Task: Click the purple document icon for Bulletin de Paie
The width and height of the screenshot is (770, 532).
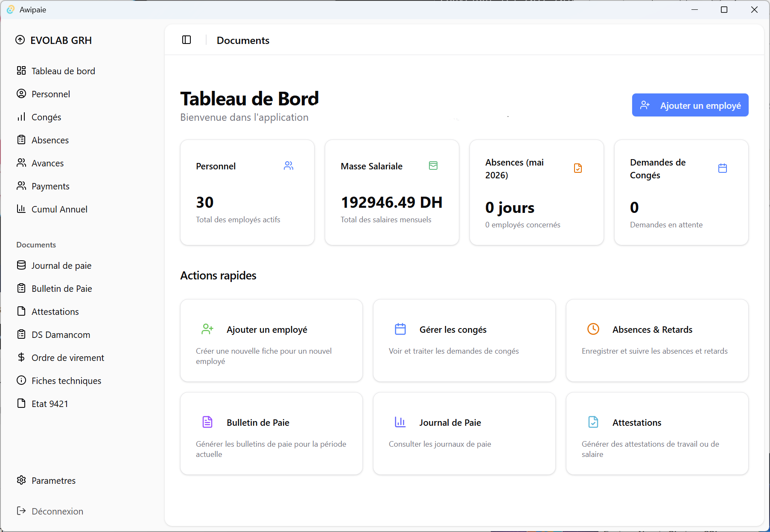Action: 207,422
